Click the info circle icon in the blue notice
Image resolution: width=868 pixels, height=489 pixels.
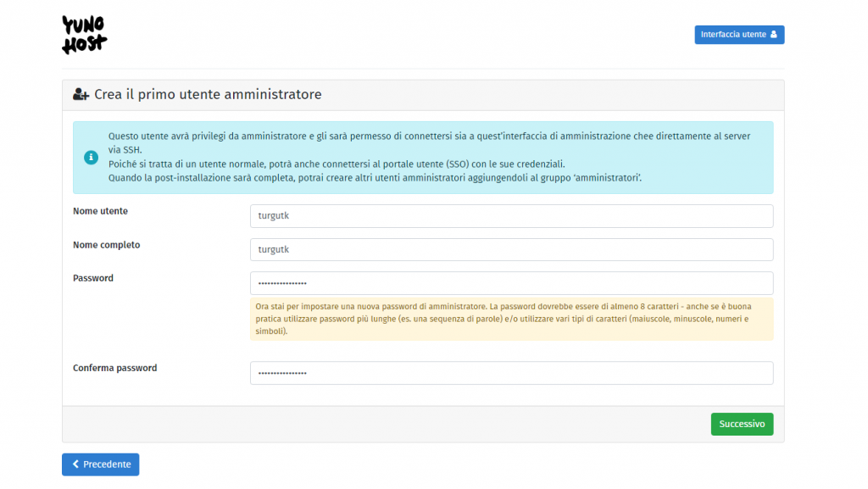pos(91,158)
